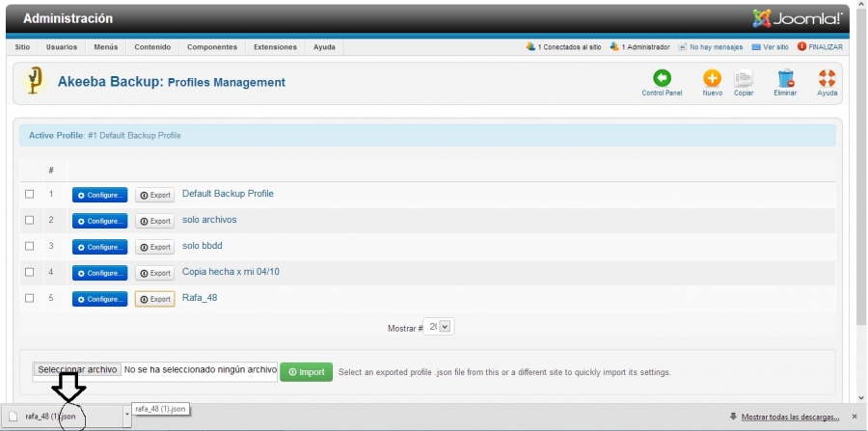Image resolution: width=868 pixels, height=431 pixels.
Task: Click Mostrar todas las descargas link
Action: pyautogui.click(x=790, y=417)
